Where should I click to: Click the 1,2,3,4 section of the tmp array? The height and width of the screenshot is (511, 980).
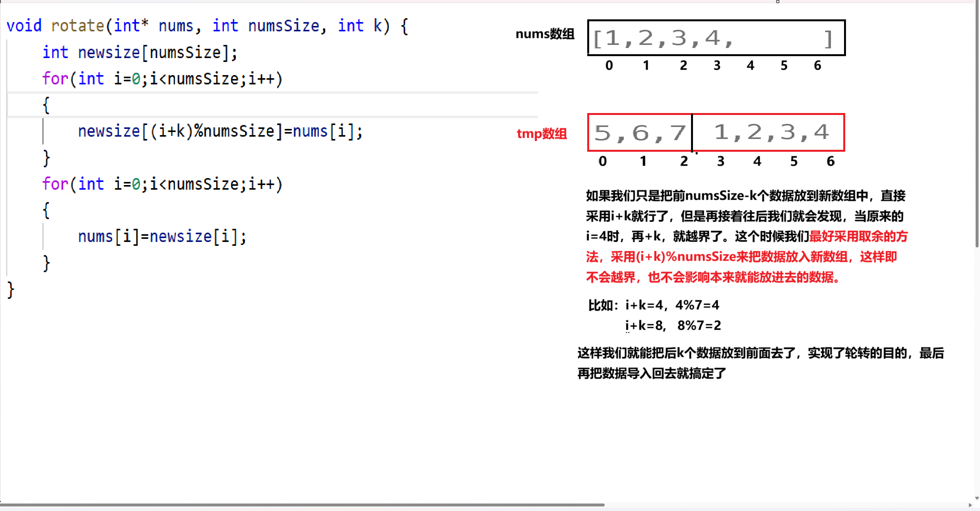click(x=769, y=133)
